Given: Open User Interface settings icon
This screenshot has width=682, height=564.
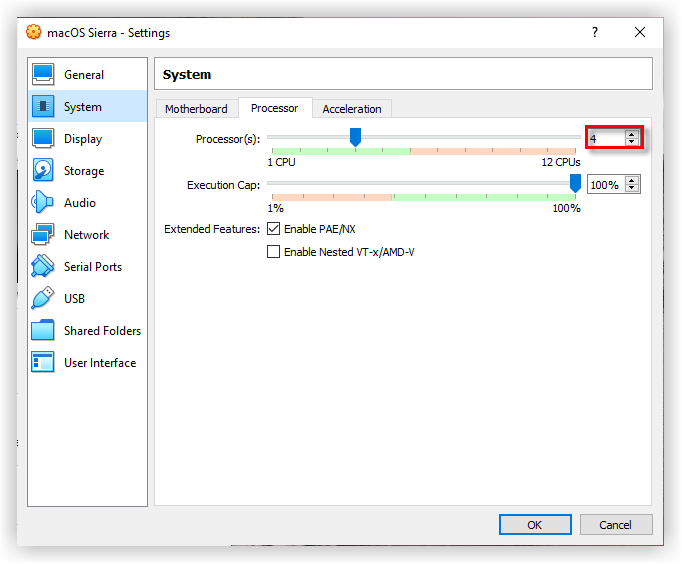Looking at the screenshot, I should (43, 363).
